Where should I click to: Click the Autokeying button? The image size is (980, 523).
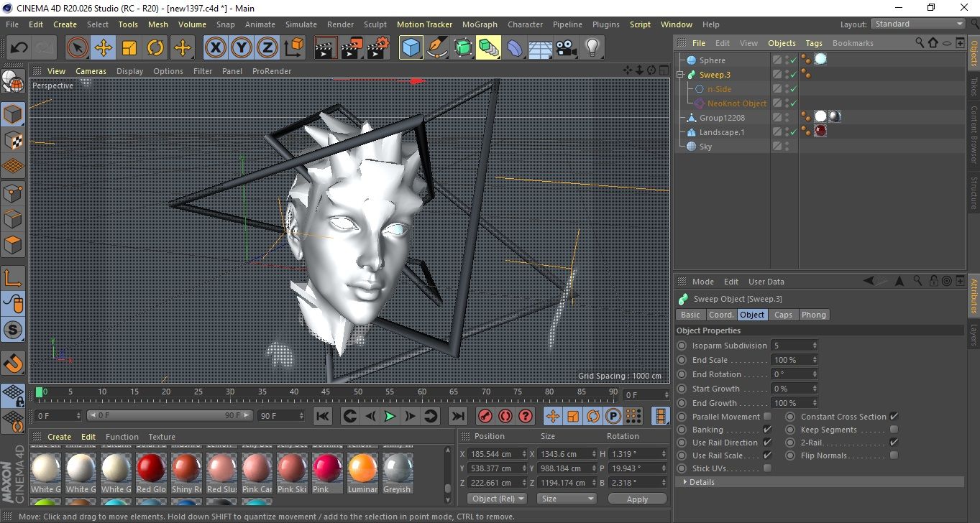pos(505,416)
